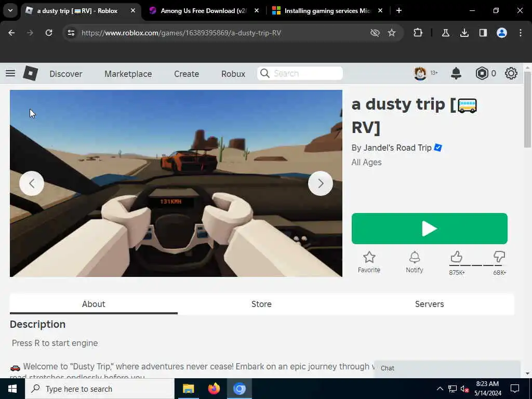Close the Among Us Free Download tab
This screenshot has height=399, width=532.
[x=257, y=11]
